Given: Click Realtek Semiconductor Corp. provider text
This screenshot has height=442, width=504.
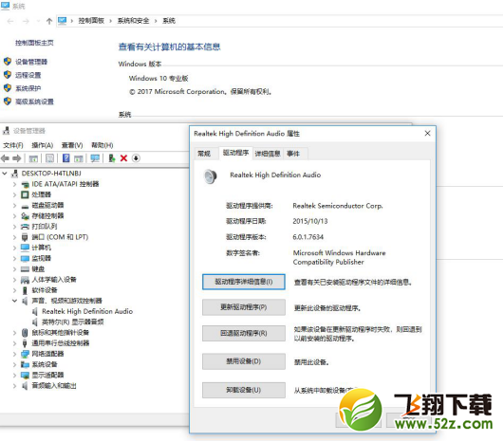Looking at the screenshot, I should pos(338,206).
